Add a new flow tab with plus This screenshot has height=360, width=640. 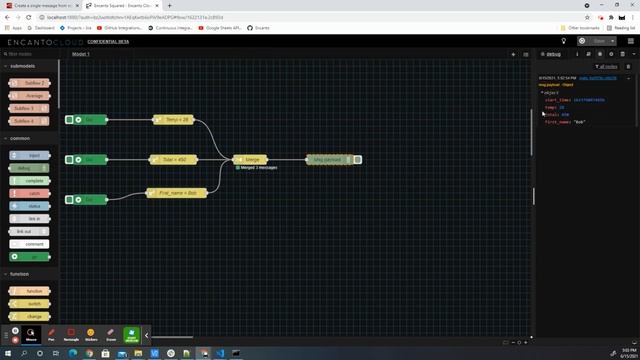tap(513, 54)
